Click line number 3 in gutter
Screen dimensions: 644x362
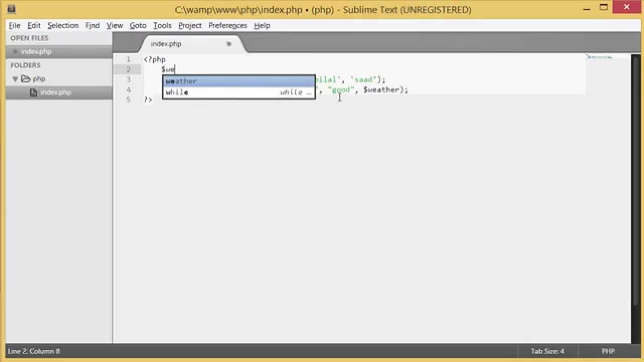[x=128, y=79]
